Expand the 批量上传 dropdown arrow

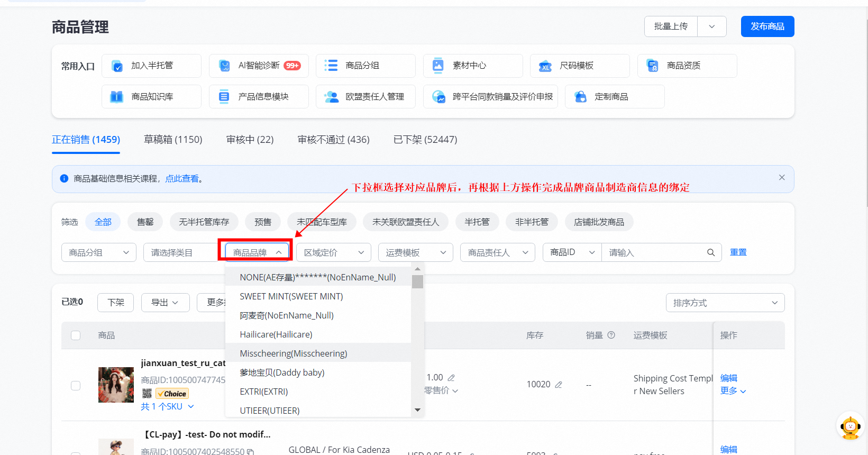(x=712, y=26)
